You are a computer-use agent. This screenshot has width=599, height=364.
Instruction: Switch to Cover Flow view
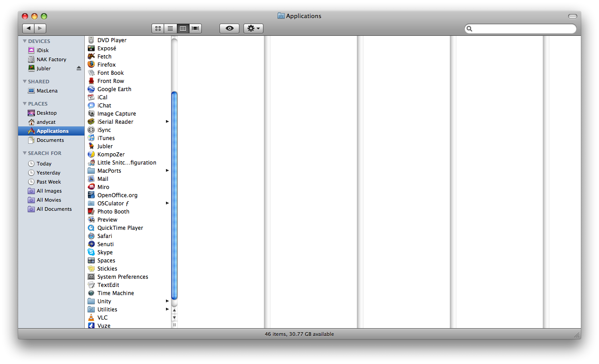[x=195, y=28]
